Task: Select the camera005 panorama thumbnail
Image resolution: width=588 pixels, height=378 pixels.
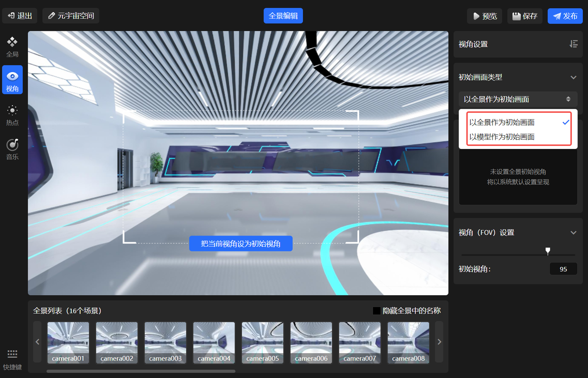Action: click(263, 343)
